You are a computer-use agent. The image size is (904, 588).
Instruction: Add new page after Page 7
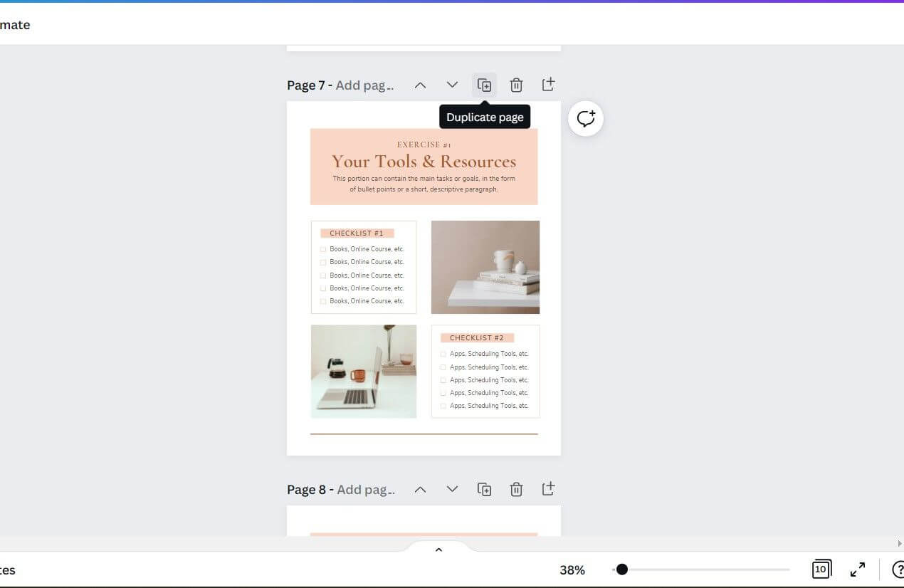click(x=548, y=85)
